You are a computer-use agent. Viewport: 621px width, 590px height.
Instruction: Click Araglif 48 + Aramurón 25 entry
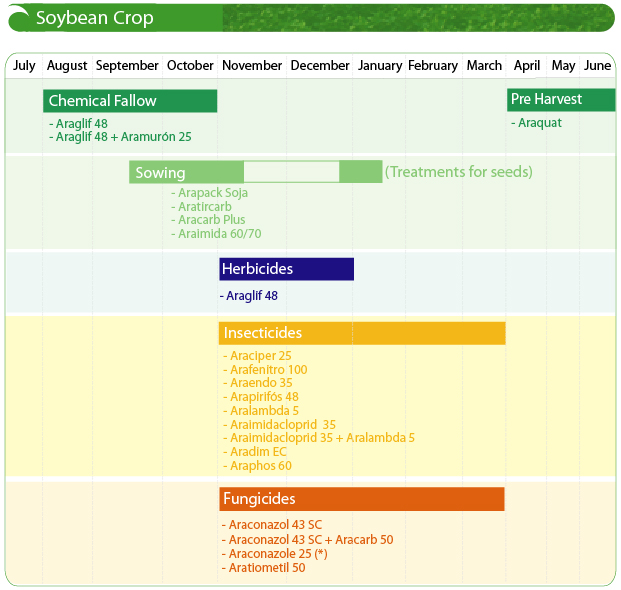pos(120,137)
